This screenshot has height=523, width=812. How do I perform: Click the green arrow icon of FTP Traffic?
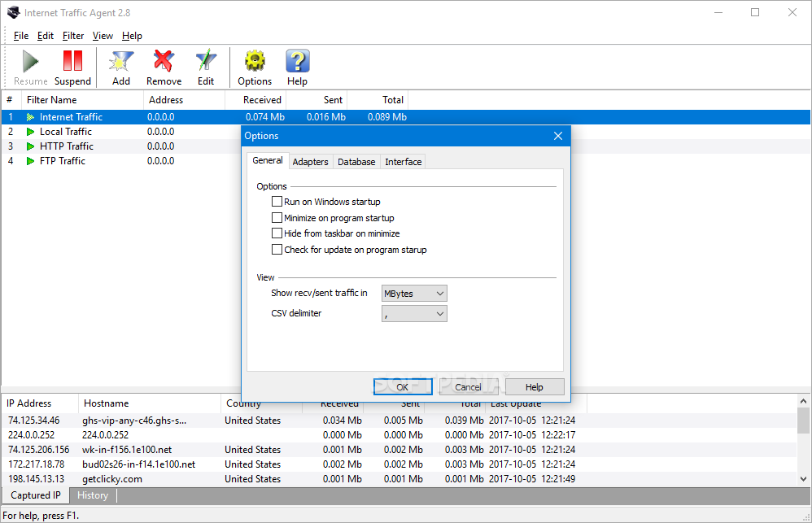(31, 161)
